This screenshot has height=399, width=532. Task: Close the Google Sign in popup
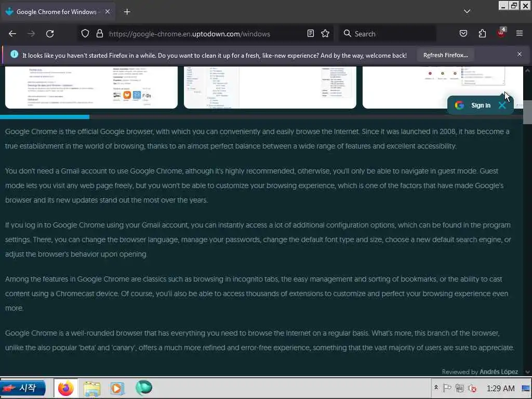502,105
